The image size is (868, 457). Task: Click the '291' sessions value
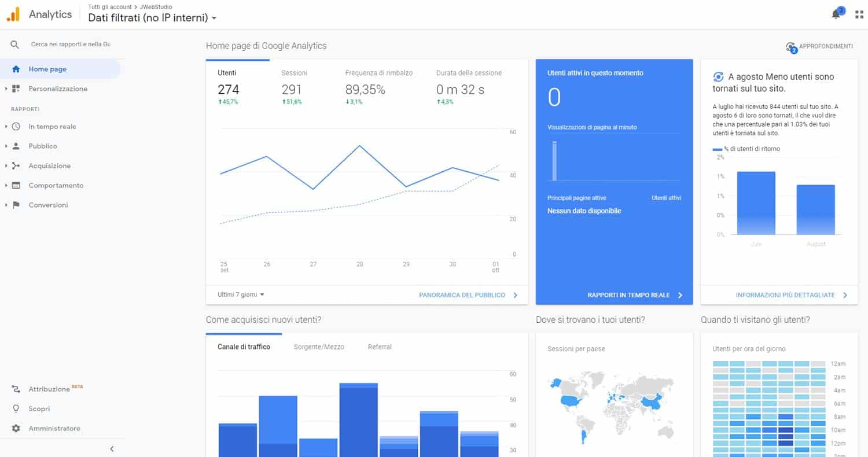pos(292,90)
